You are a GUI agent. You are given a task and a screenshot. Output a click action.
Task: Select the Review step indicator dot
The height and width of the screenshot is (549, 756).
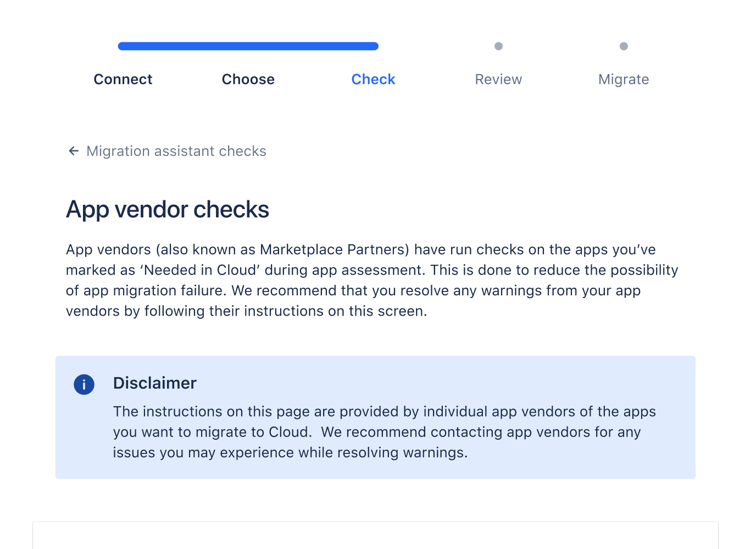(x=498, y=46)
